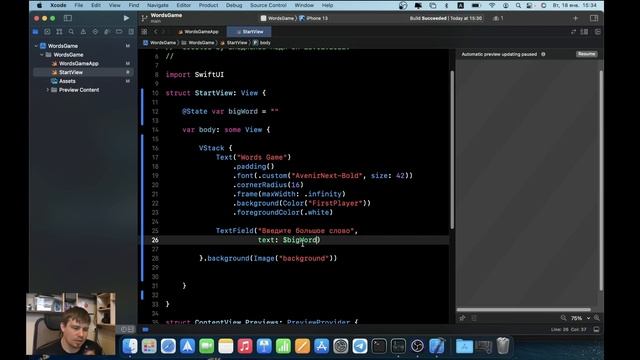
Task: Resume the automatic preview
Action: [x=587, y=54]
